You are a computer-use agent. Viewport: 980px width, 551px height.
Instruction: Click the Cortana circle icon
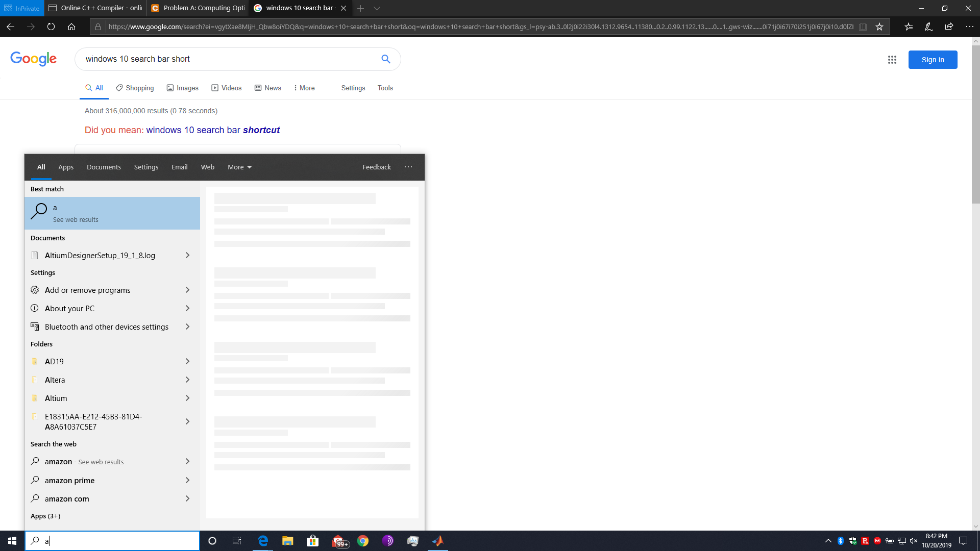point(212,541)
